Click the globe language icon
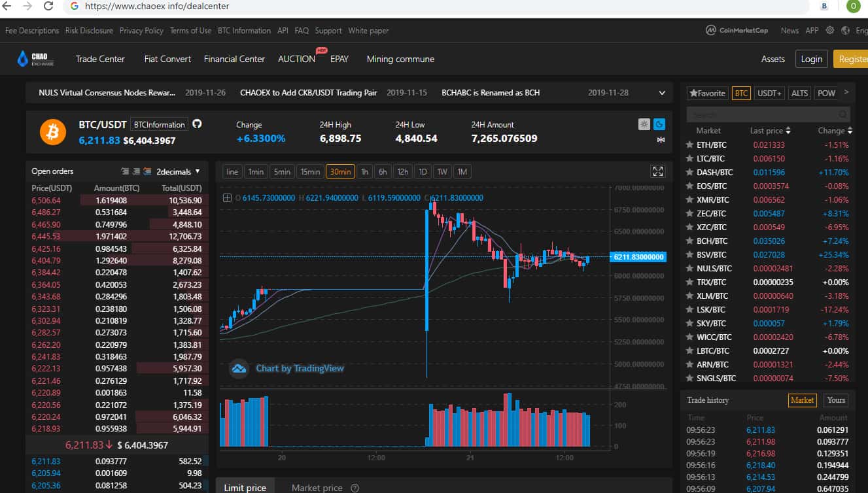The width and height of the screenshot is (868, 493). (845, 31)
